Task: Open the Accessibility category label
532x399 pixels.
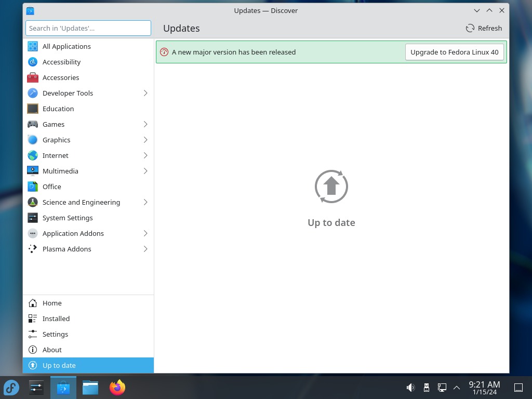Action: coord(61,62)
